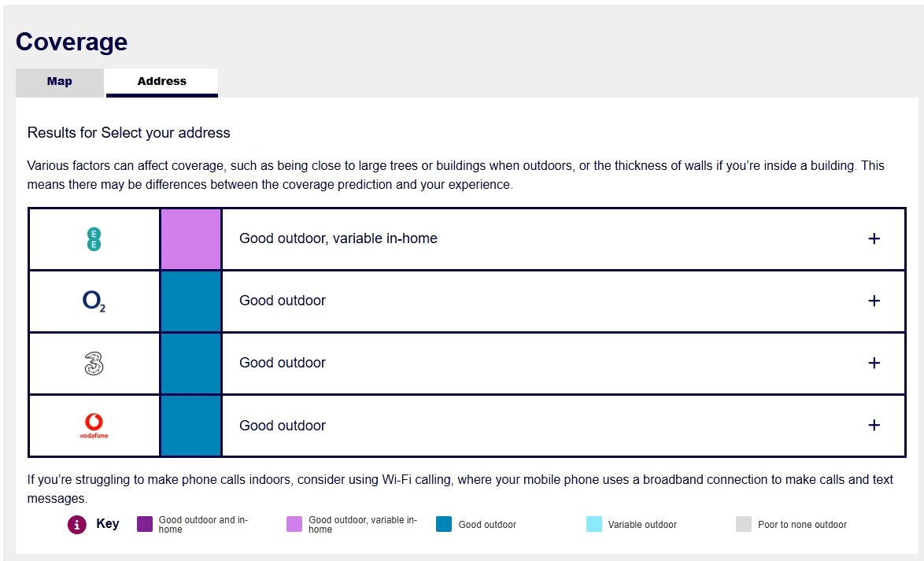Viewport: 924px width, 561px height.
Task: Switch to the Map tab
Action: [x=60, y=82]
